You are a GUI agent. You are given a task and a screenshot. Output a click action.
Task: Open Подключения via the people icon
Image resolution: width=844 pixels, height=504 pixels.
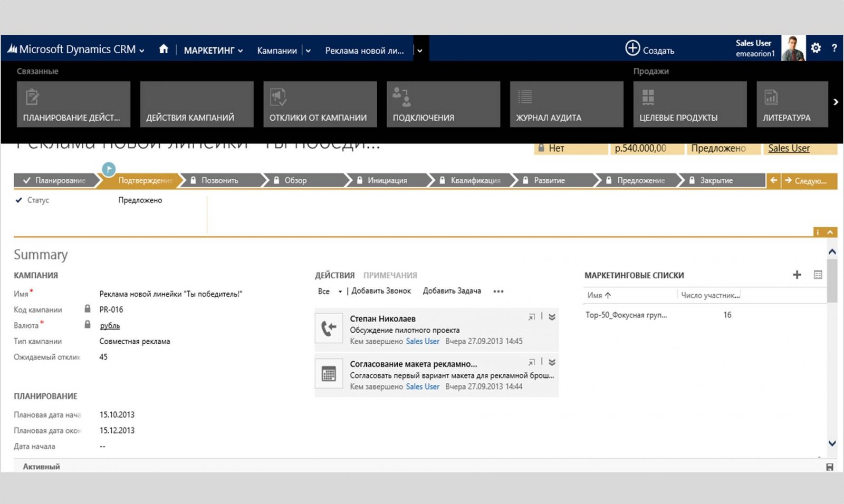[x=401, y=96]
